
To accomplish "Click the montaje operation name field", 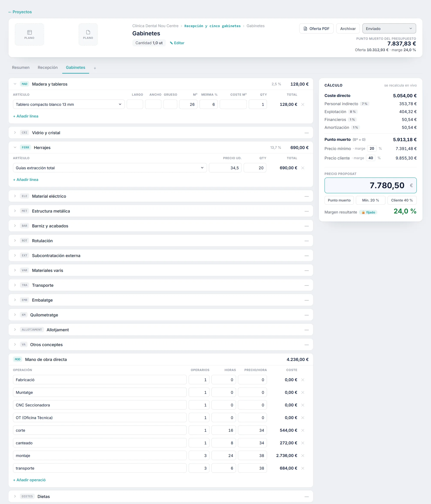I will [100, 456].
